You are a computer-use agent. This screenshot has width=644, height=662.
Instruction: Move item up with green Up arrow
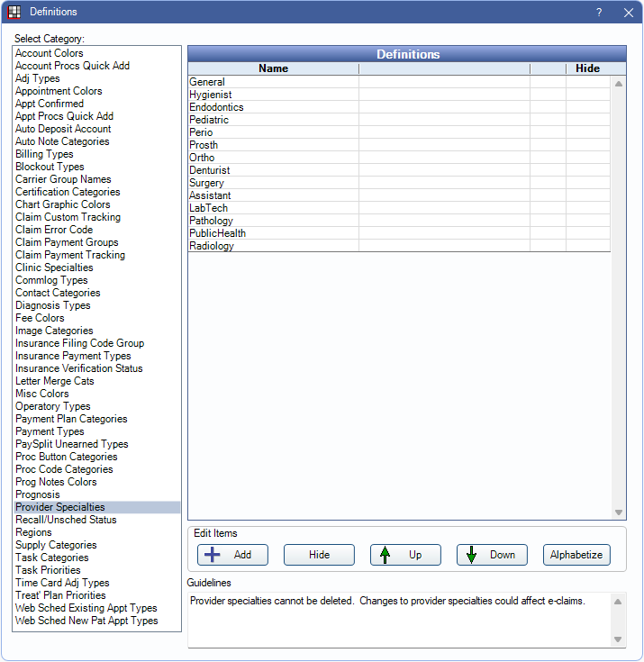click(404, 555)
